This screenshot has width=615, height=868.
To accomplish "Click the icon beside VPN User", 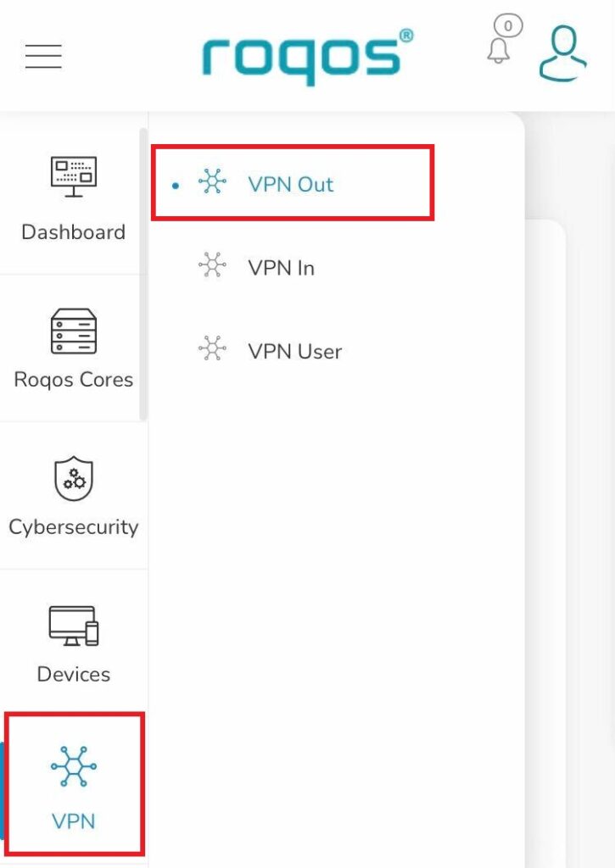I will 212,348.
